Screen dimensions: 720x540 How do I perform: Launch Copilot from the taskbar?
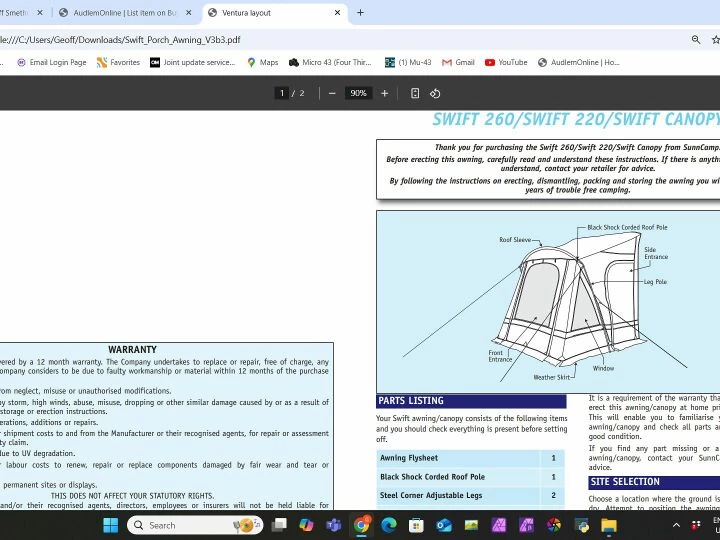pos(306,525)
